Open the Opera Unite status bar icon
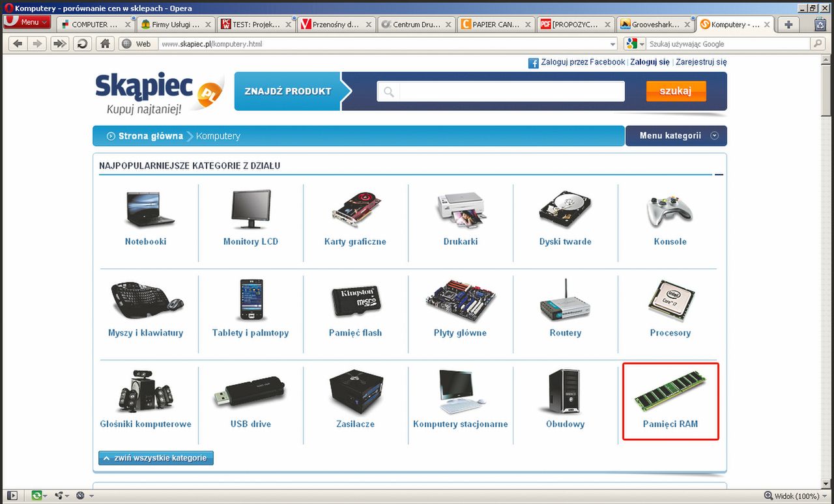 61,496
